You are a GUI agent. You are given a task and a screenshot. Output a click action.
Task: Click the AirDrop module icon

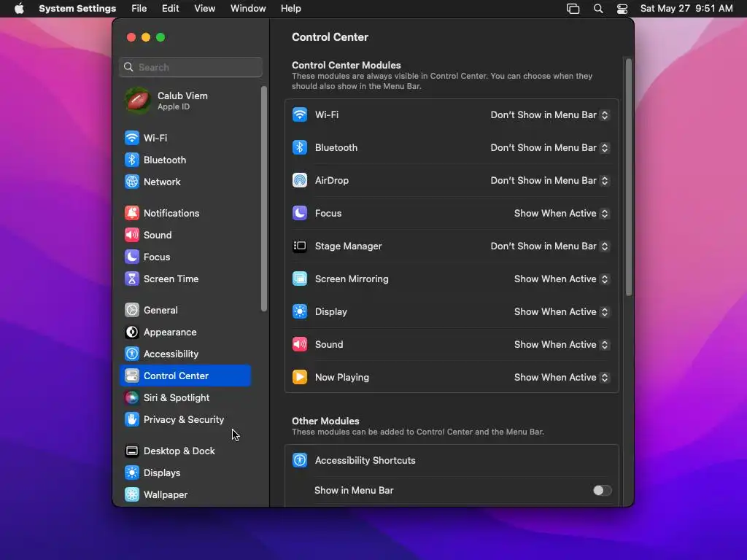pyautogui.click(x=300, y=181)
